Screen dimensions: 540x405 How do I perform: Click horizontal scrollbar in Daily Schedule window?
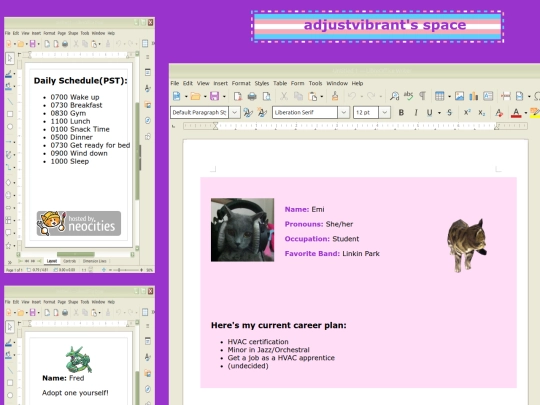coord(75,255)
